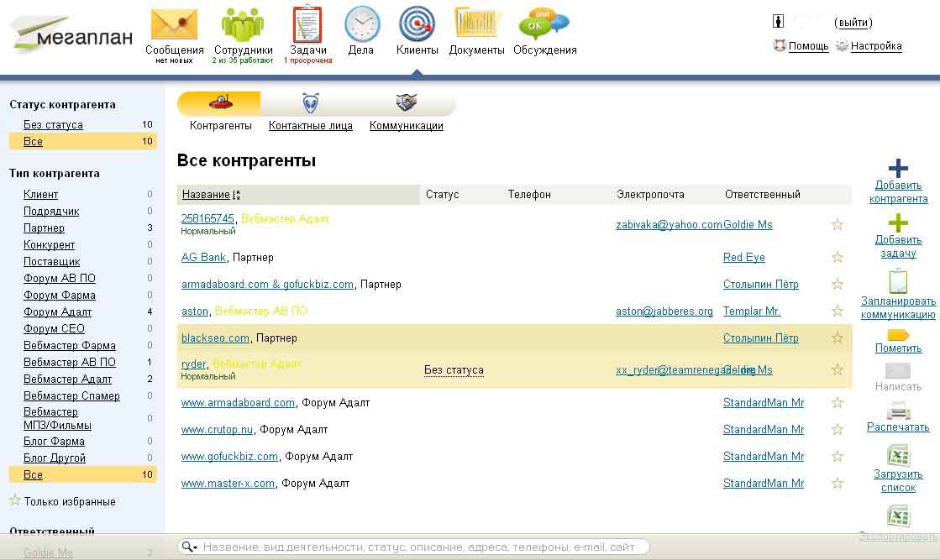This screenshot has width=940, height=560.
Task: Sort by Название column header
Action: pos(206,194)
